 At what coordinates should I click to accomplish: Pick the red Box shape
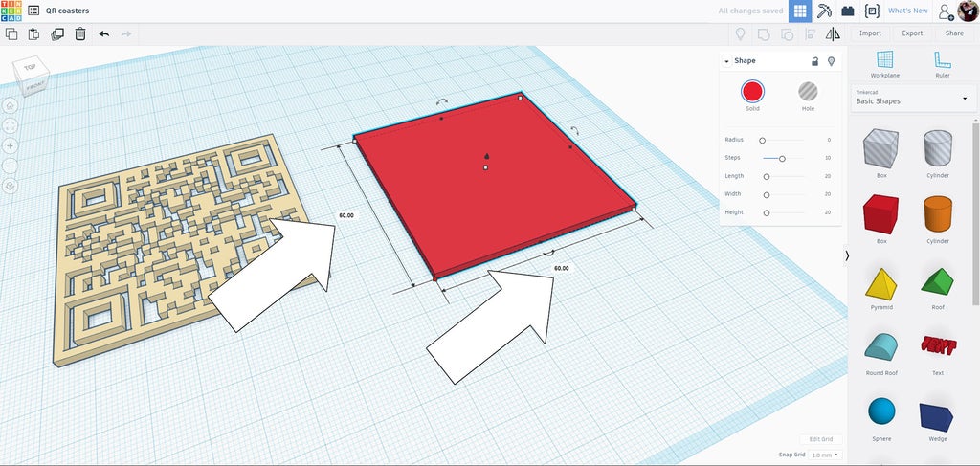(x=881, y=214)
